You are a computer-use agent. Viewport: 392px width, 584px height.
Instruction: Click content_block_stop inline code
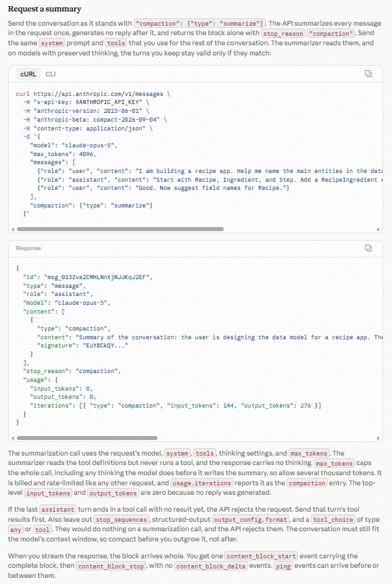click(x=111, y=566)
